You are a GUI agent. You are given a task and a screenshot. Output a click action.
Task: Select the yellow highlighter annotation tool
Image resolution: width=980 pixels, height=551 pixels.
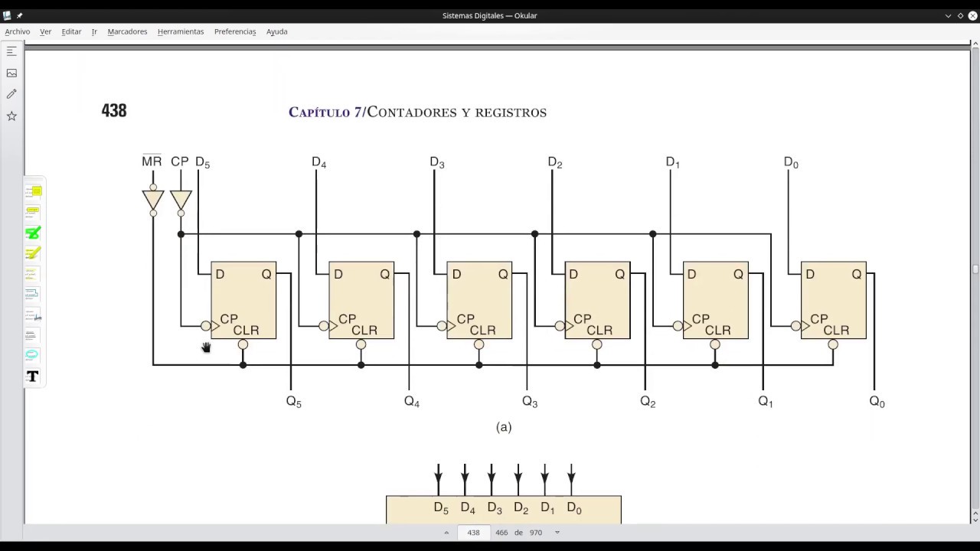point(33,253)
